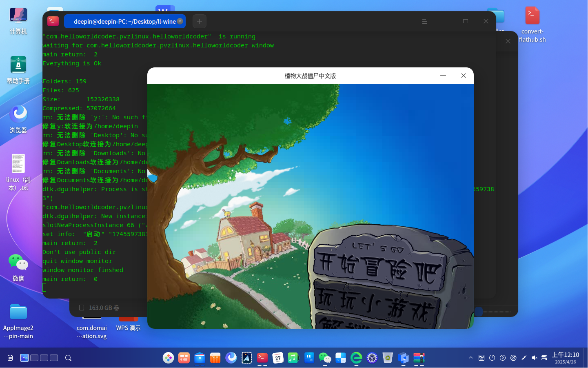Close the deepin@deepin-PC terminal tab
The image size is (588, 368).
(x=180, y=21)
